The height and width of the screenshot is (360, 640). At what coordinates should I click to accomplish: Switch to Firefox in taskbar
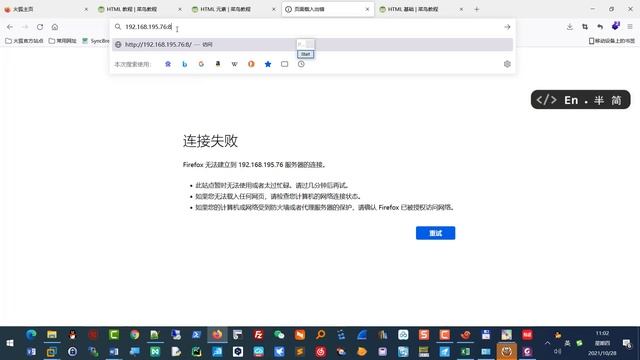point(217,335)
